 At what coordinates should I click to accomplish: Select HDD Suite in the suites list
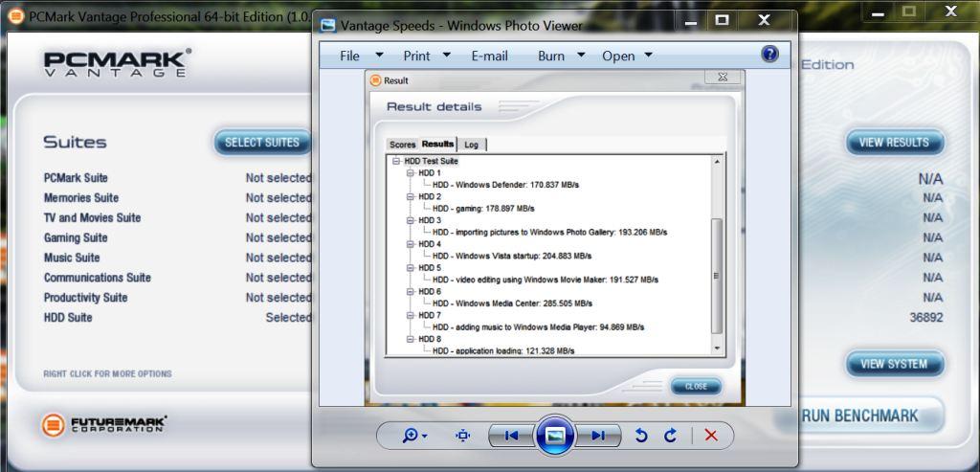coord(68,318)
